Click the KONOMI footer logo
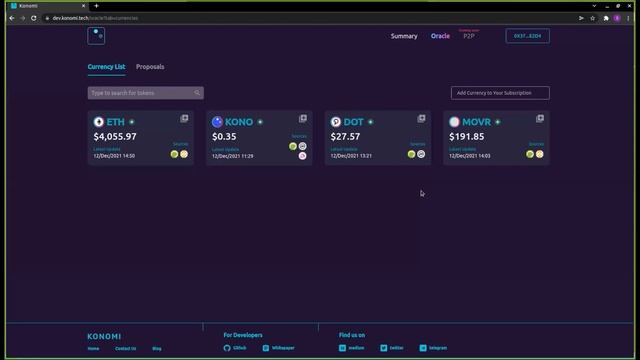 (x=104, y=336)
